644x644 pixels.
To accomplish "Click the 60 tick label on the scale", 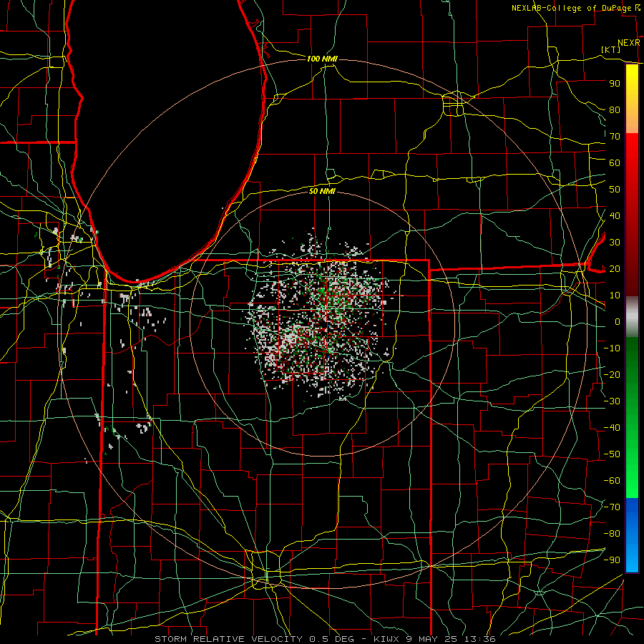I will (x=615, y=162).
